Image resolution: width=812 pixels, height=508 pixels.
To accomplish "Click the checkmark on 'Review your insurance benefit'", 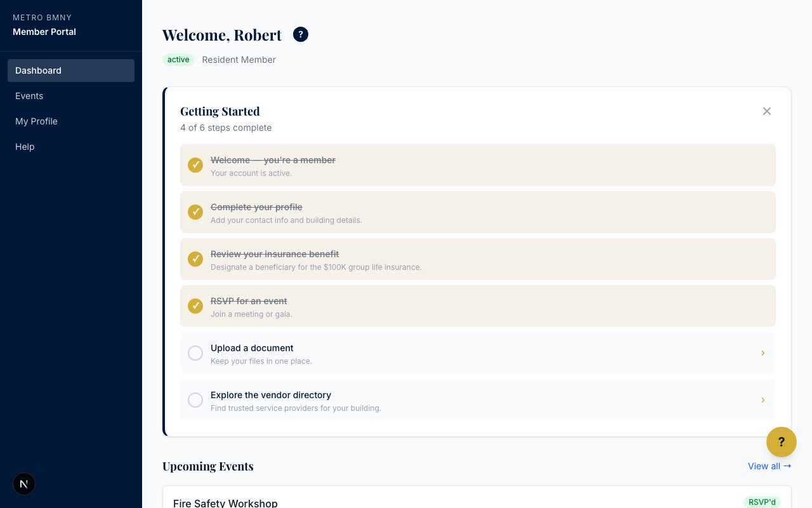I will click(x=195, y=259).
